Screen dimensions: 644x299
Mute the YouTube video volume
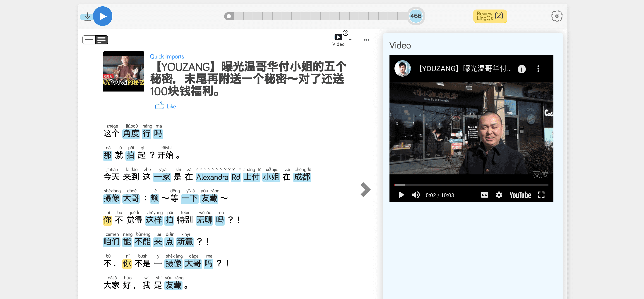click(416, 195)
